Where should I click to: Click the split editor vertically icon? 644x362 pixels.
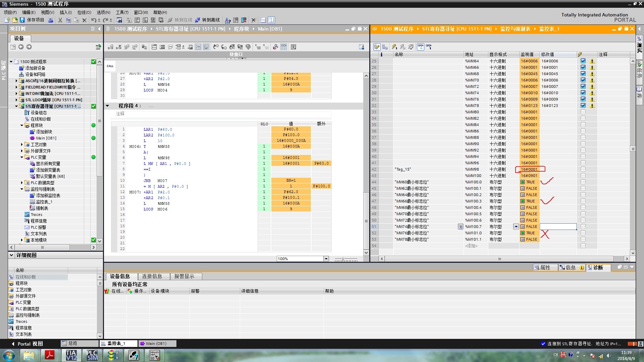click(x=271, y=20)
